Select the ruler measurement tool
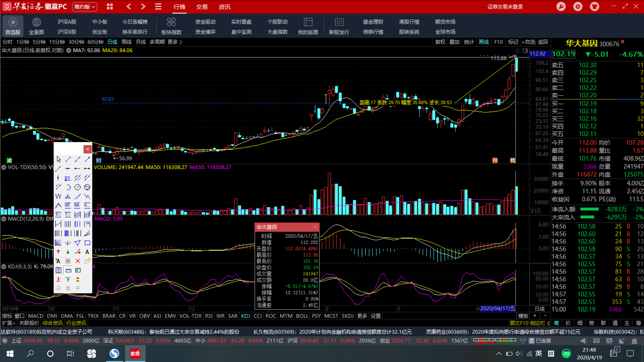 (x=68, y=270)
